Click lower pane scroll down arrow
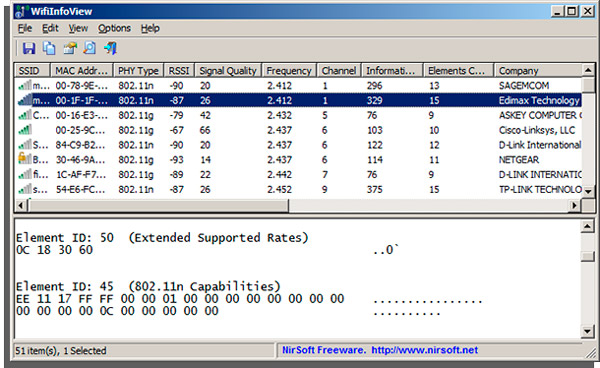This screenshot has width=600, height=368. coord(588,331)
